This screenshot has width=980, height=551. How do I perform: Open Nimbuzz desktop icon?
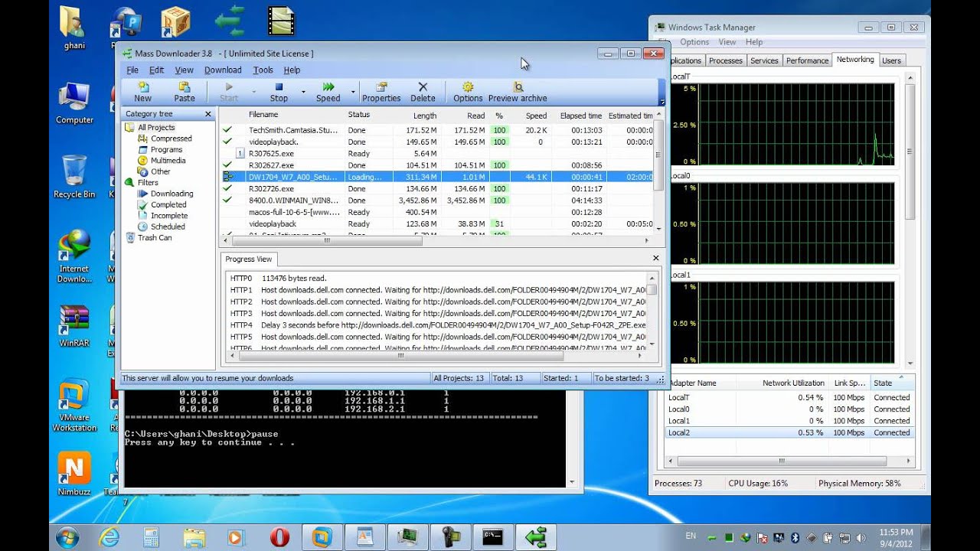(74, 474)
